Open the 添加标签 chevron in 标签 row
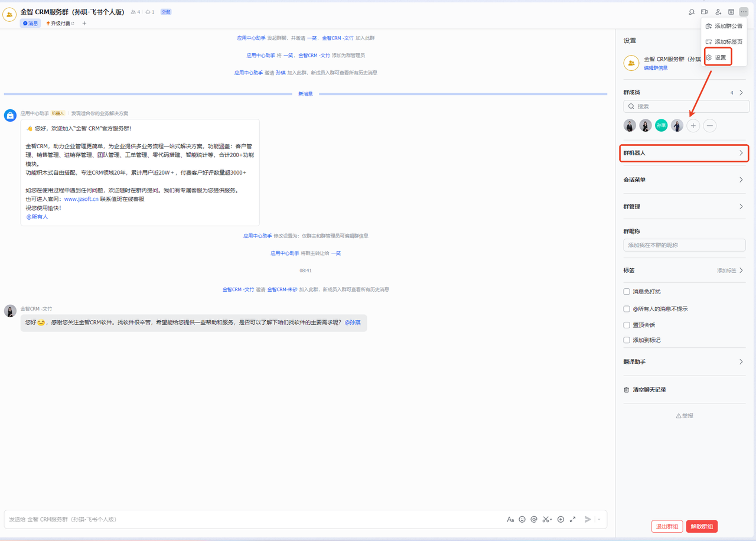756x541 pixels. pyautogui.click(x=741, y=270)
